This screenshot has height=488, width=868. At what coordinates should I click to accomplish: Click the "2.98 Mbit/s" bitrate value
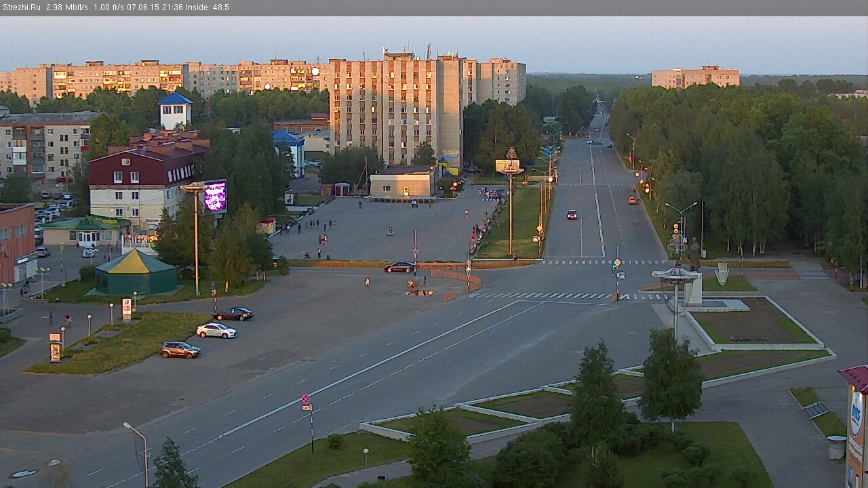[67, 7]
